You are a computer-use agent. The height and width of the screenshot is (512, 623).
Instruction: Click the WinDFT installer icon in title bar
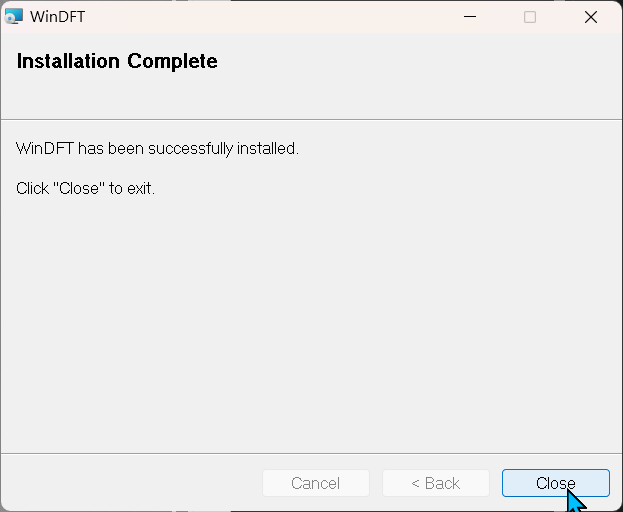[14, 17]
